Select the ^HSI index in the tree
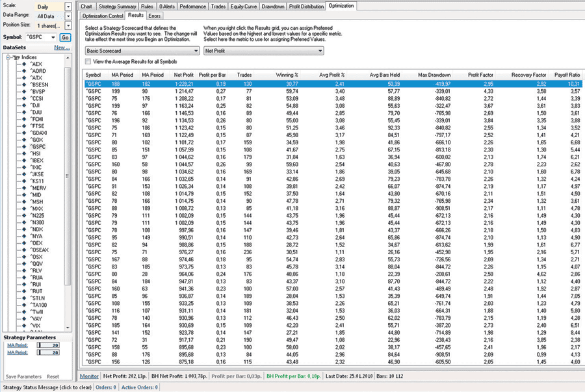Viewport: 585px width, 392px height. point(35,153)
